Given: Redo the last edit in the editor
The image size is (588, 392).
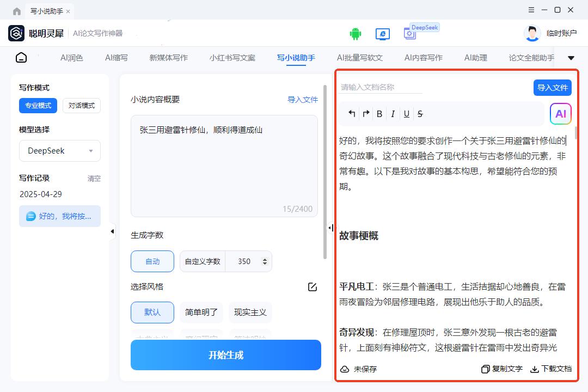Looking at the screenshot, I should click(365, 114).
